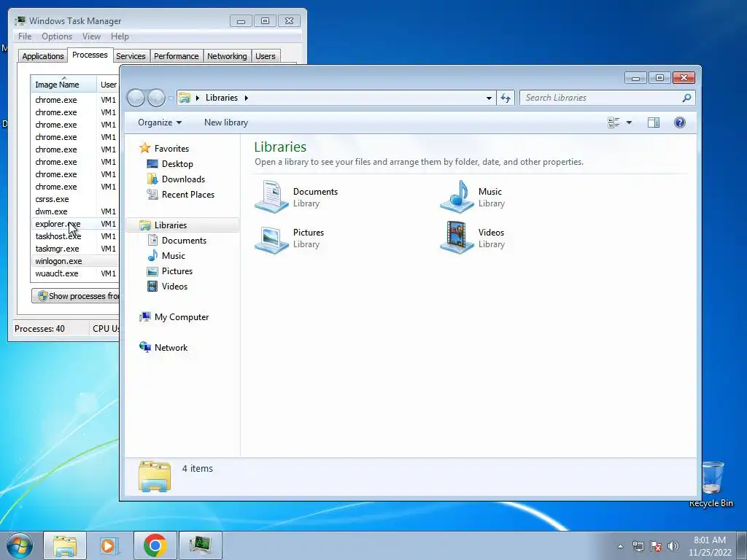Click Windows Explorer taskbar icon
This screenshot has width=747, height=560.
pos(65,545)
